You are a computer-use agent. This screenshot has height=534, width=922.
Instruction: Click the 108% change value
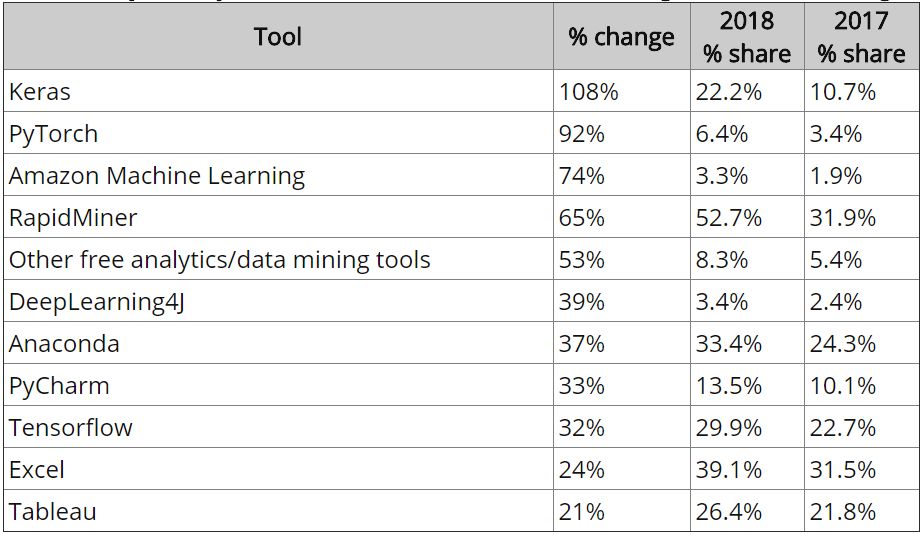tap(589, 92)
